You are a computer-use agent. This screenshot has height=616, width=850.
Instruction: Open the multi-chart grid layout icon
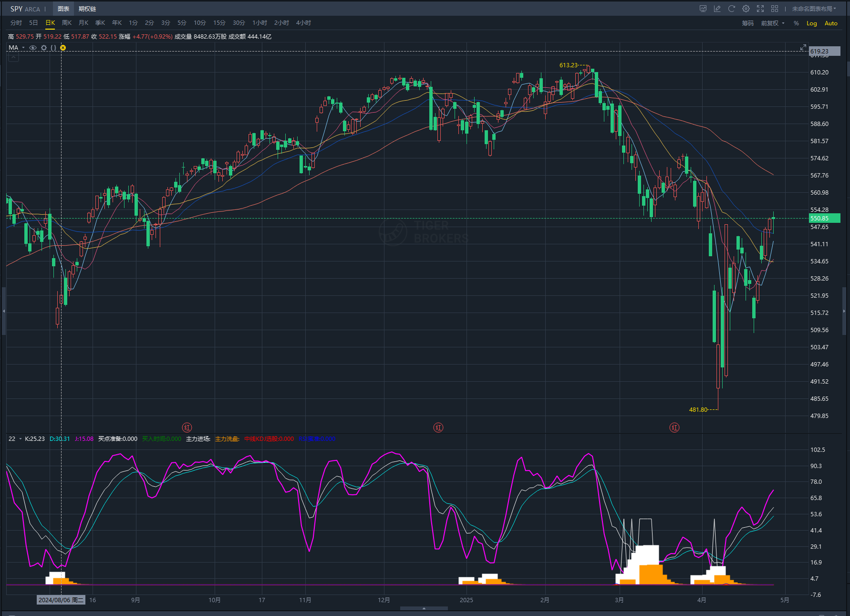(775, 9)
